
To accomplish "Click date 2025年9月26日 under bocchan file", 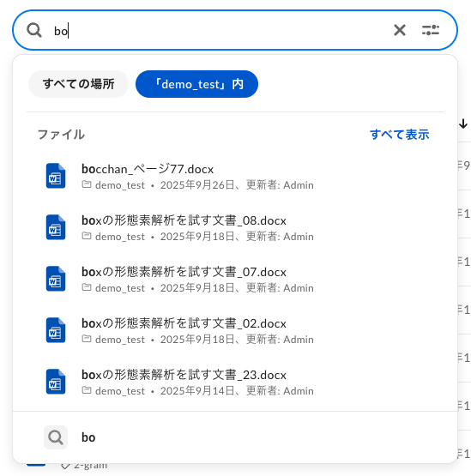I will pyautogui.click(x=197, y=185).
